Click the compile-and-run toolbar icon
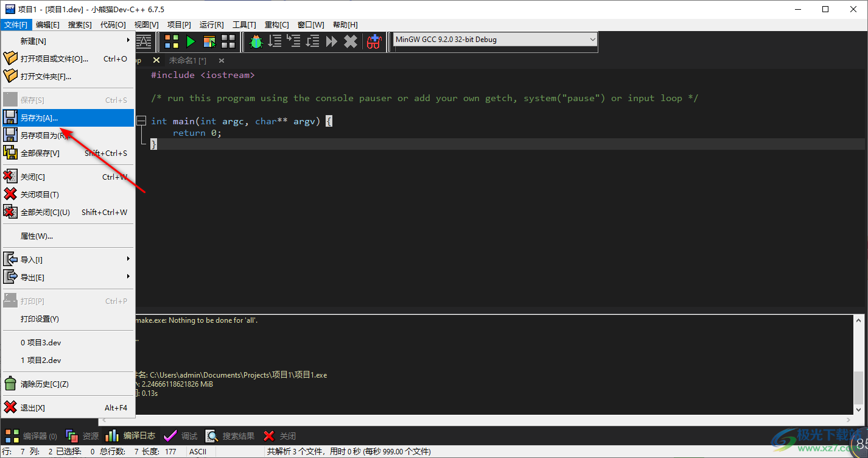The width and height of the screenshot is (868, 458). coord(209,41)
